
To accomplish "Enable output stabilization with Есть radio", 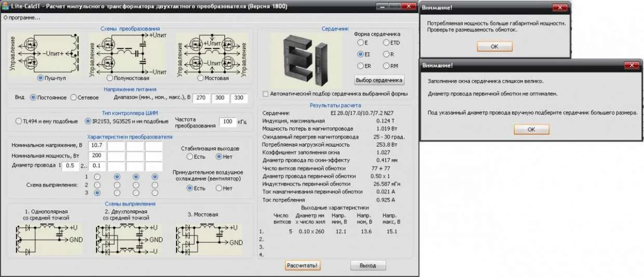I will tap(190, 156).
